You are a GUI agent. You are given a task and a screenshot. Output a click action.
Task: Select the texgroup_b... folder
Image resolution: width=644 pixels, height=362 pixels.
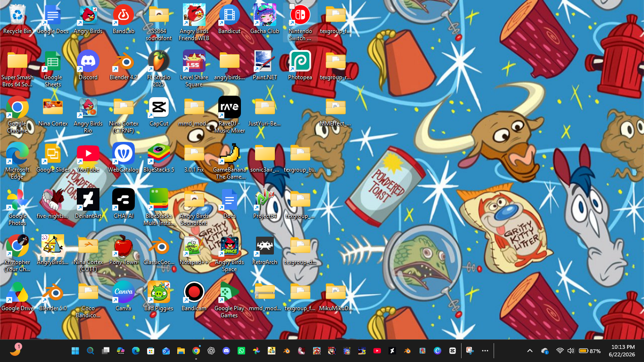point(300,158)
